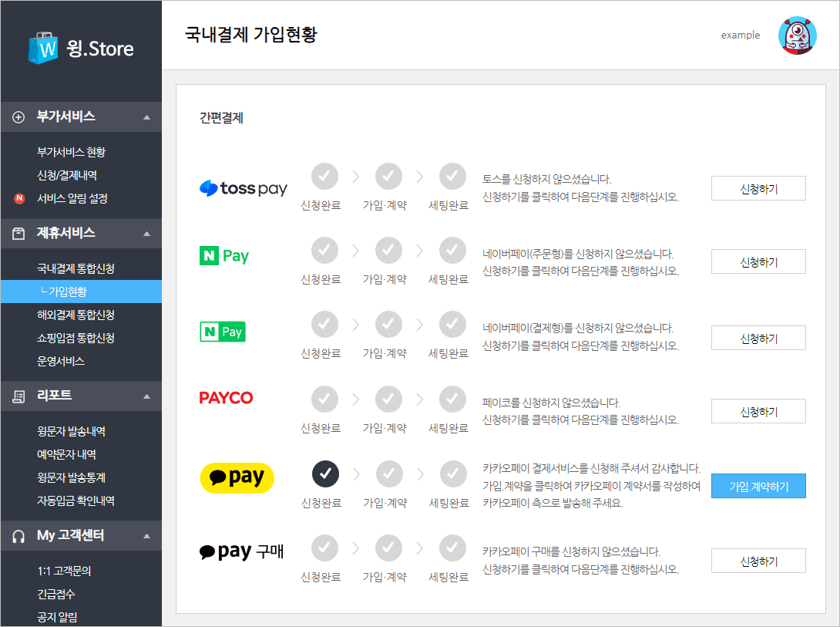Click the 리포트 section header

81,396
